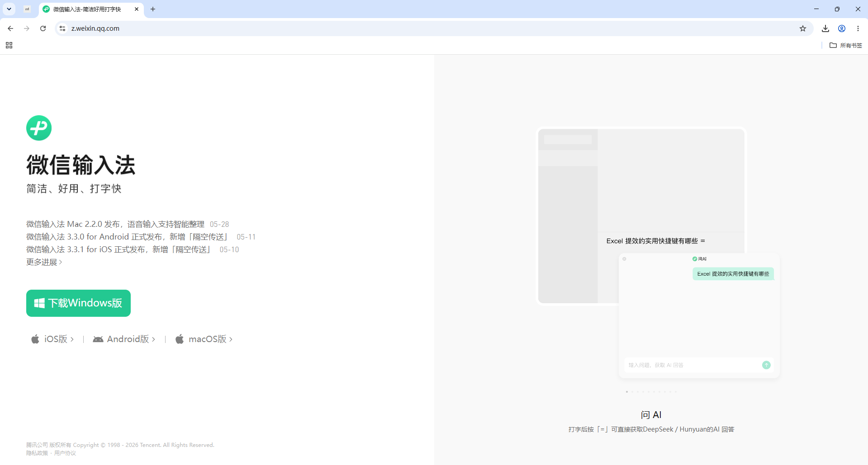Open the 用户协议 user agreement link
The width and height of the screenshot is (868, 465).
(65, 453)
